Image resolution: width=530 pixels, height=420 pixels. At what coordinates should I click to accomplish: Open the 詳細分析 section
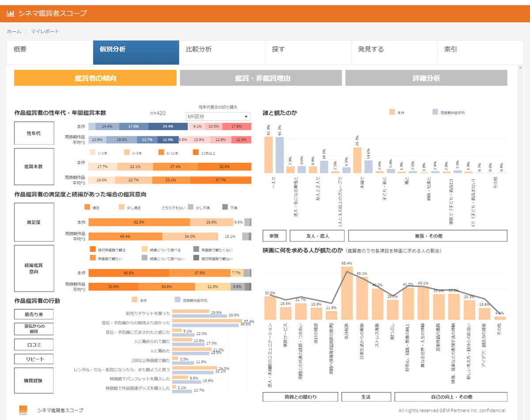coord(426,78)
